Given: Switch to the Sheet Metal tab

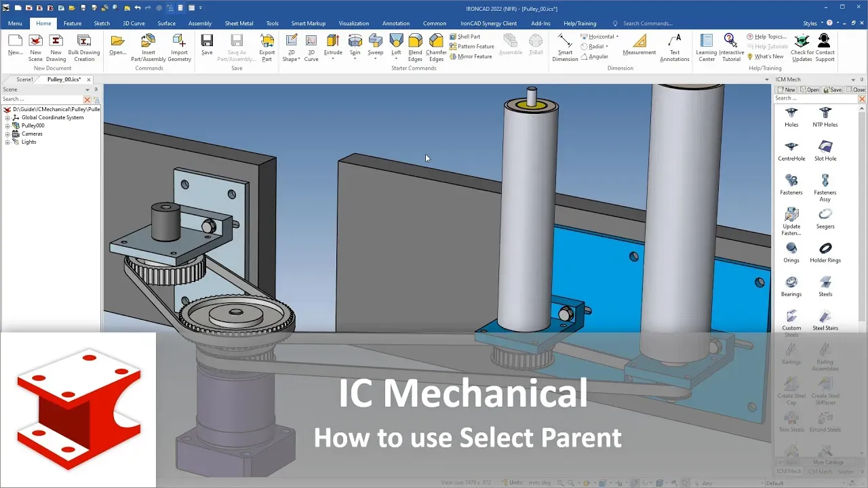Looking at the screenshot, I should (x=239, y=23).
